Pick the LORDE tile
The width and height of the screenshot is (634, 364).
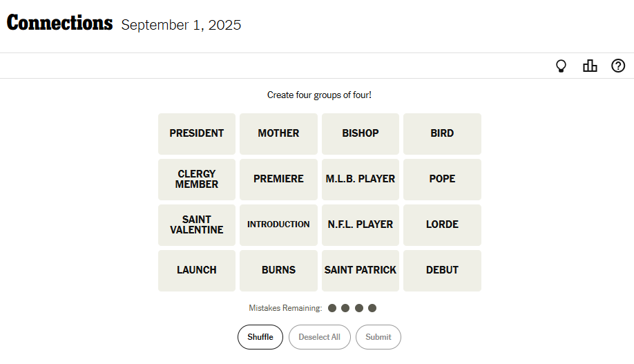pyautogui.click(x=442, y=224)
